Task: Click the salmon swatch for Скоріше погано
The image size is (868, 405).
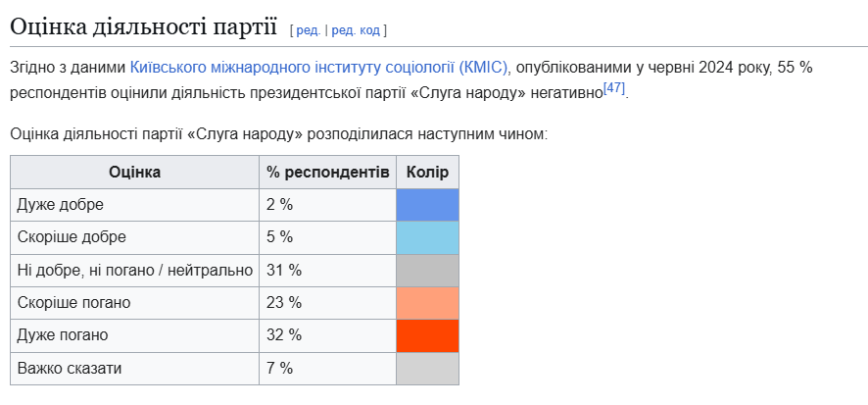Action: click(x=427, y=303)
